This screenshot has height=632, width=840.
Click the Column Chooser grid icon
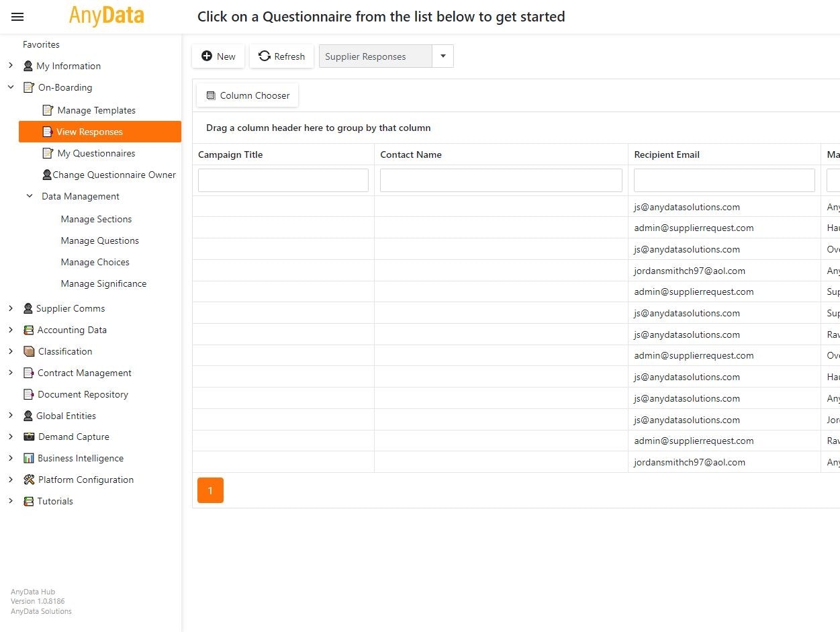tap(211, 95)
